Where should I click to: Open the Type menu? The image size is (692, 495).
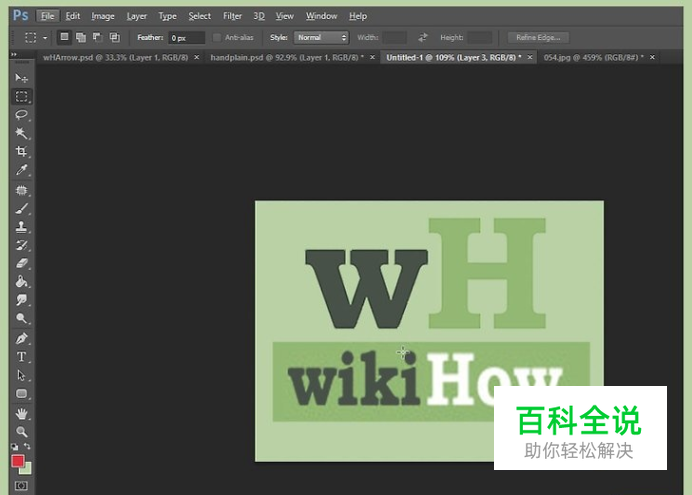tap(167, 16)
